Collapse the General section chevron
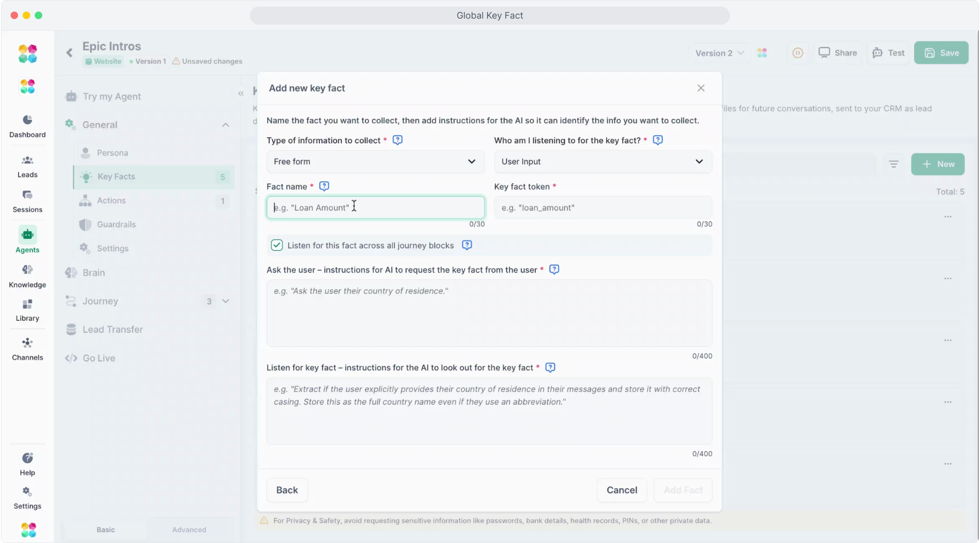This screenshot has height=543, width=980. (x=225, y=125)
